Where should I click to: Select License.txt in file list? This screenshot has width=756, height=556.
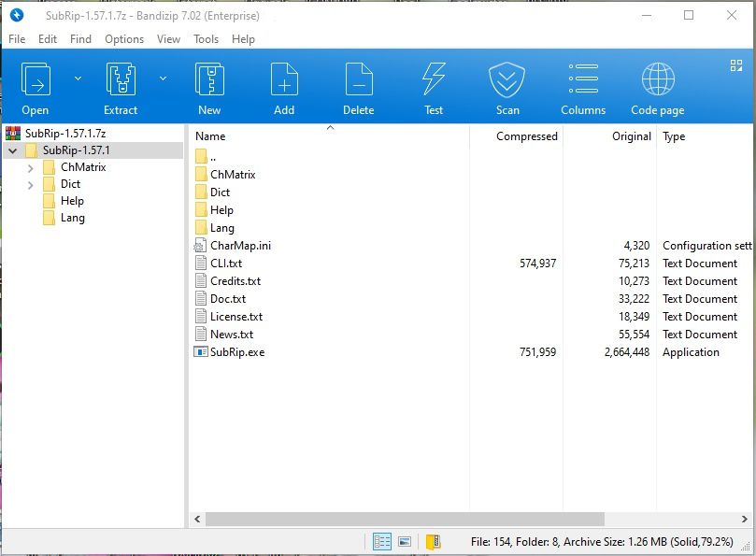236,317
